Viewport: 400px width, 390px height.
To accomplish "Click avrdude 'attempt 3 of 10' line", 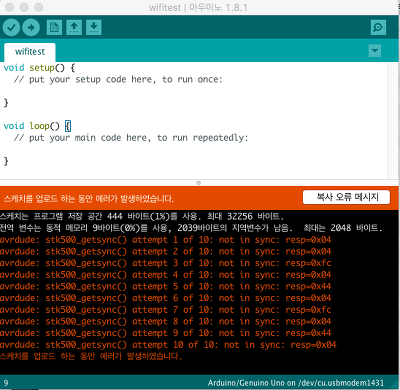I will click(166, 263).
